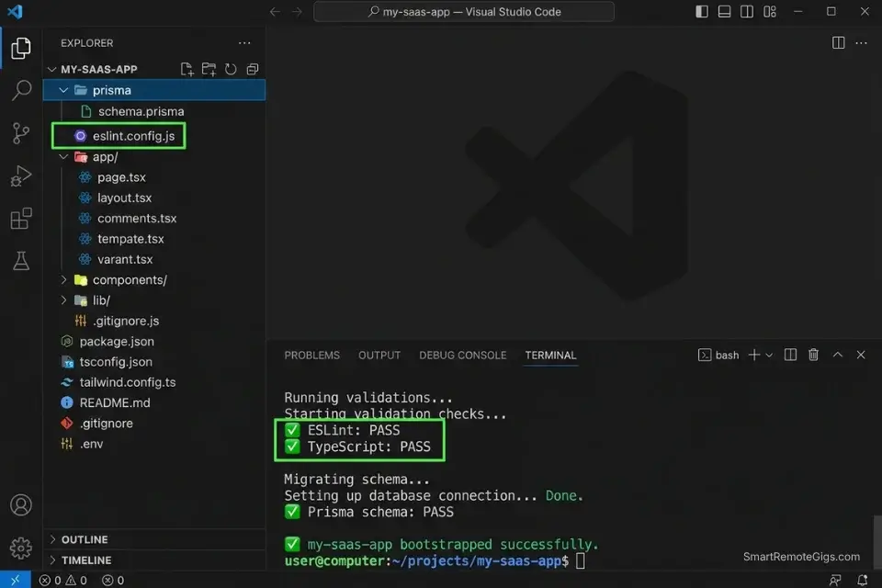Kill terminal with trash icon
Viewport: 882px width, 588px height.
coord(813,355)
